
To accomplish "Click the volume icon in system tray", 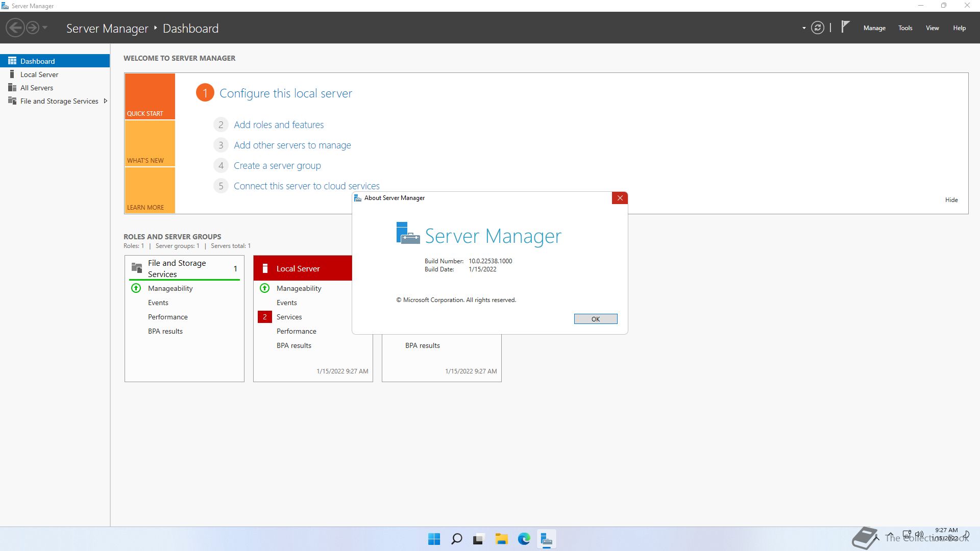I will coord(919,535).
